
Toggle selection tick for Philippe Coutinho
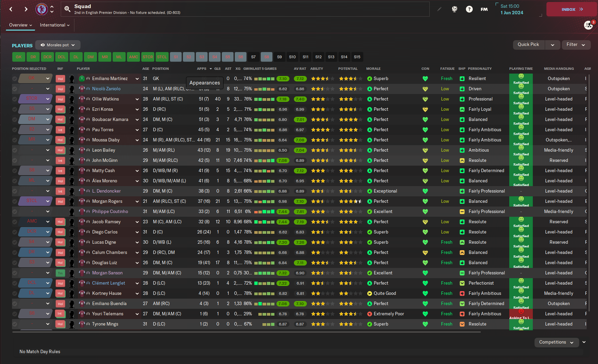[14, 211]
